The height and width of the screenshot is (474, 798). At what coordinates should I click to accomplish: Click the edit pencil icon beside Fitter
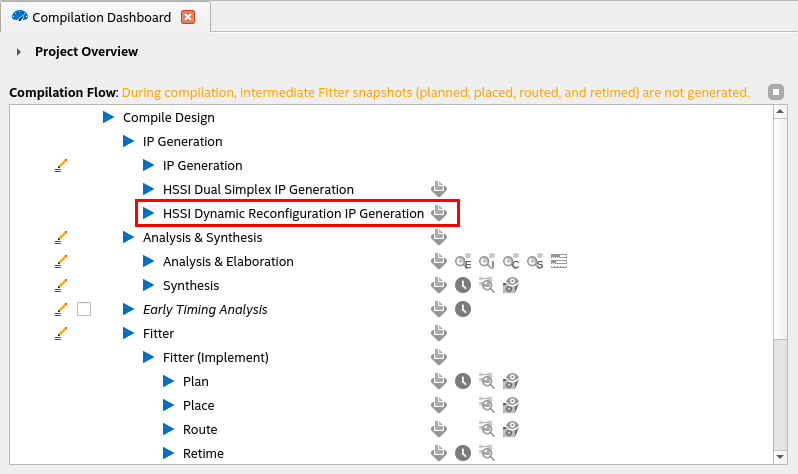[x=61, y=333]
